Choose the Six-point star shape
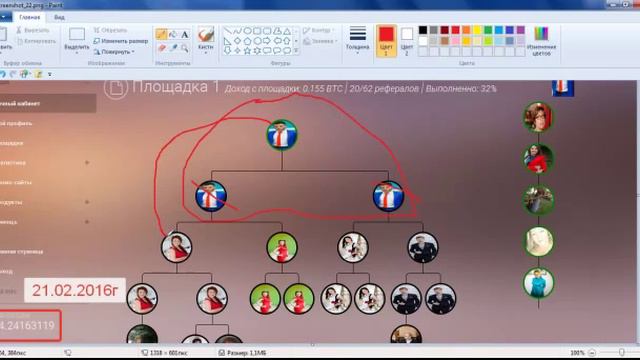Image resolution: width=640 pixels, height=360 pixels. point(257,51)
